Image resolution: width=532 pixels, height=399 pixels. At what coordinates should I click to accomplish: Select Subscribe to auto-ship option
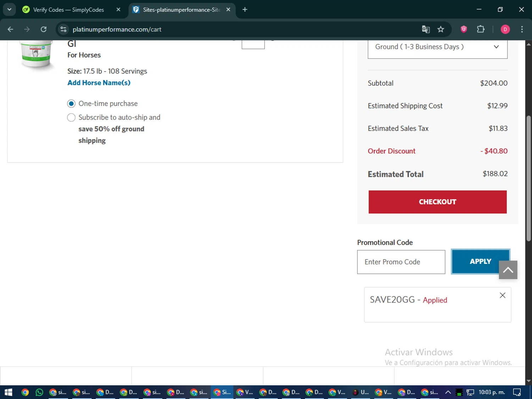71,117
